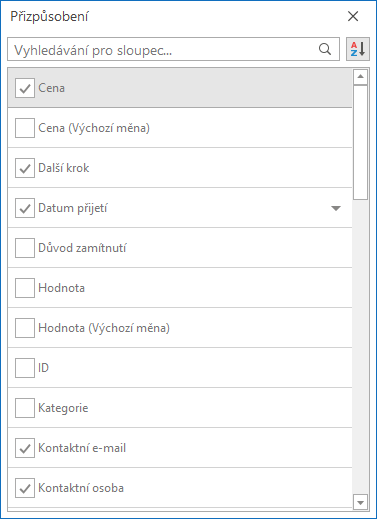Select the Kategorie list row label

(x=63, y=408)
